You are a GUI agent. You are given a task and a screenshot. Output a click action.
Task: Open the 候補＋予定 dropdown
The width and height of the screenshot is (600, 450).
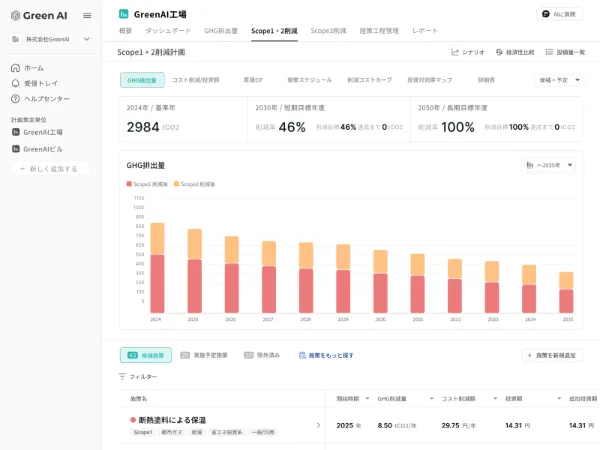pos(561,78)
